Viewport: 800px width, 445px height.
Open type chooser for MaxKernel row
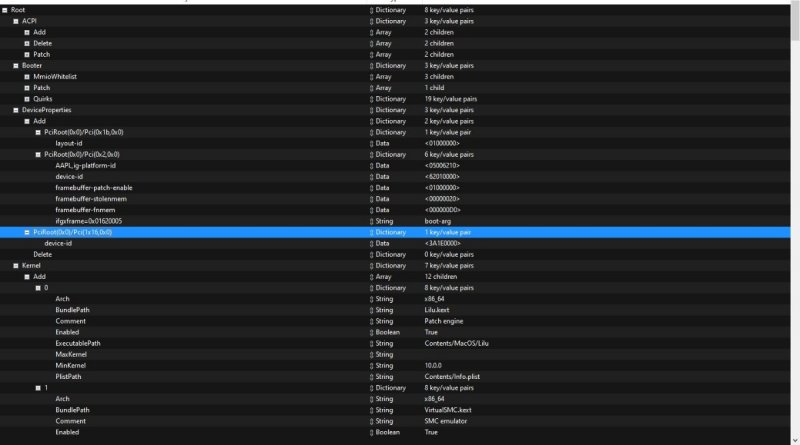tap(371, 355)
